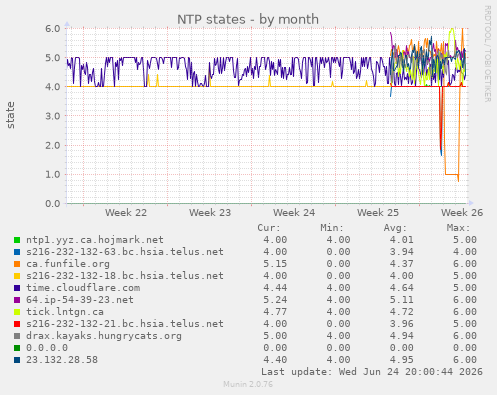Click 64.ip-54-39-23.net average value 5.11

(x=402, y=300)
